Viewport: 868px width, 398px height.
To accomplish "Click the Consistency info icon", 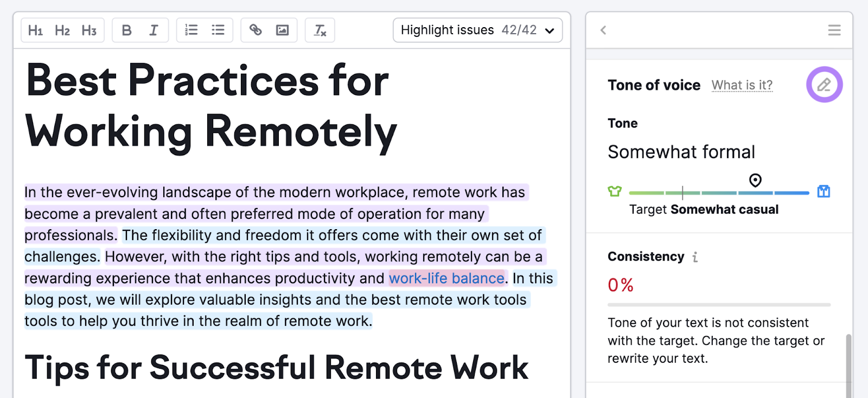I will [x=695, y=257].
